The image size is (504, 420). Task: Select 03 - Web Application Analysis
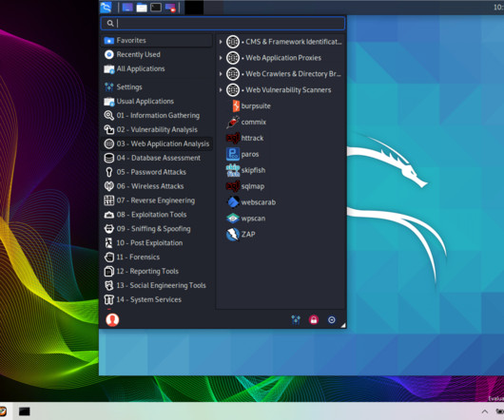pyautogui.click(x=157, y=143)
